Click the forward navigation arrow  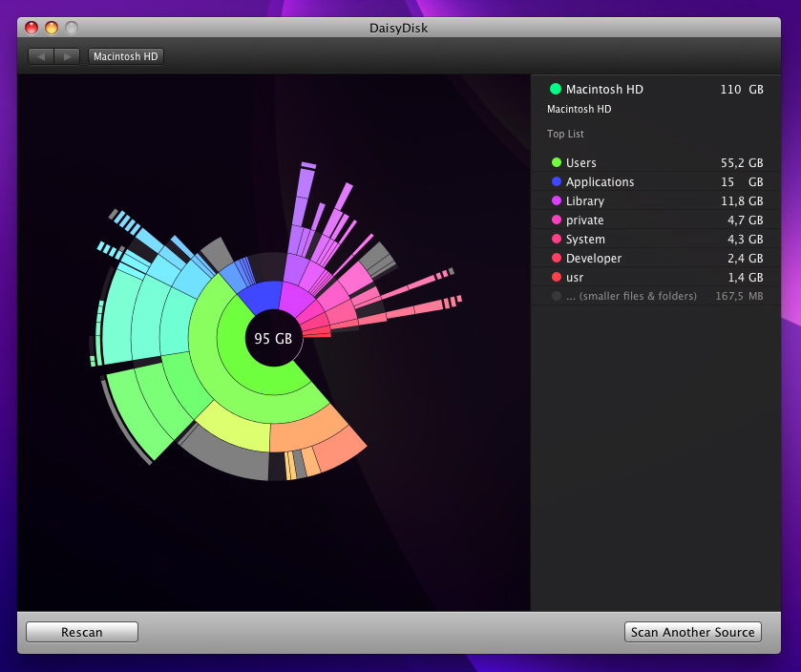pyautogui.click(x=67, y=56)
